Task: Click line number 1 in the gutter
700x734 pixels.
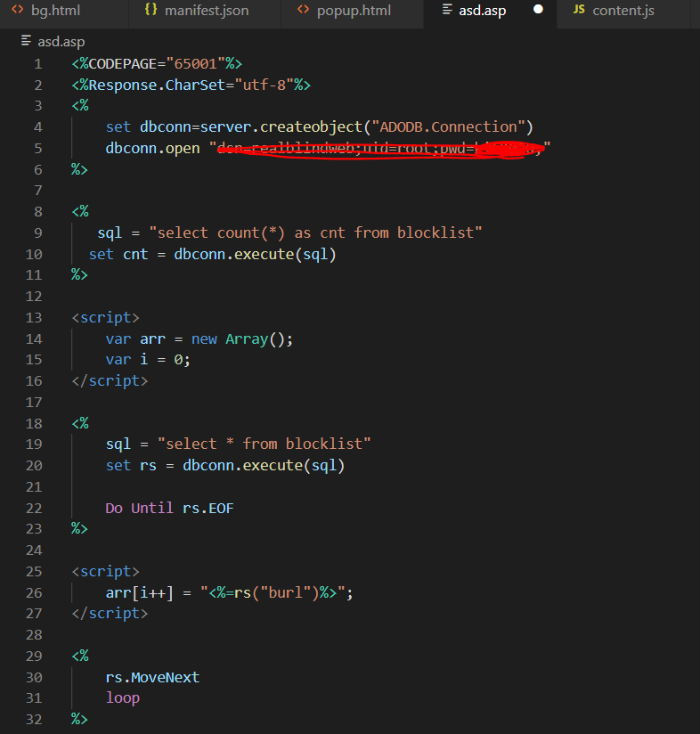Action: tap(37, 63)
